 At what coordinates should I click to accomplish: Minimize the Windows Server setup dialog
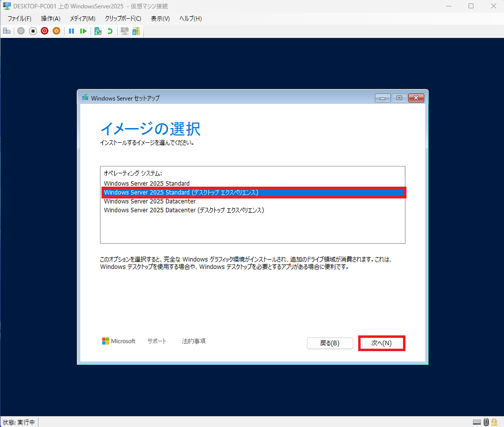tap(382, 98)
